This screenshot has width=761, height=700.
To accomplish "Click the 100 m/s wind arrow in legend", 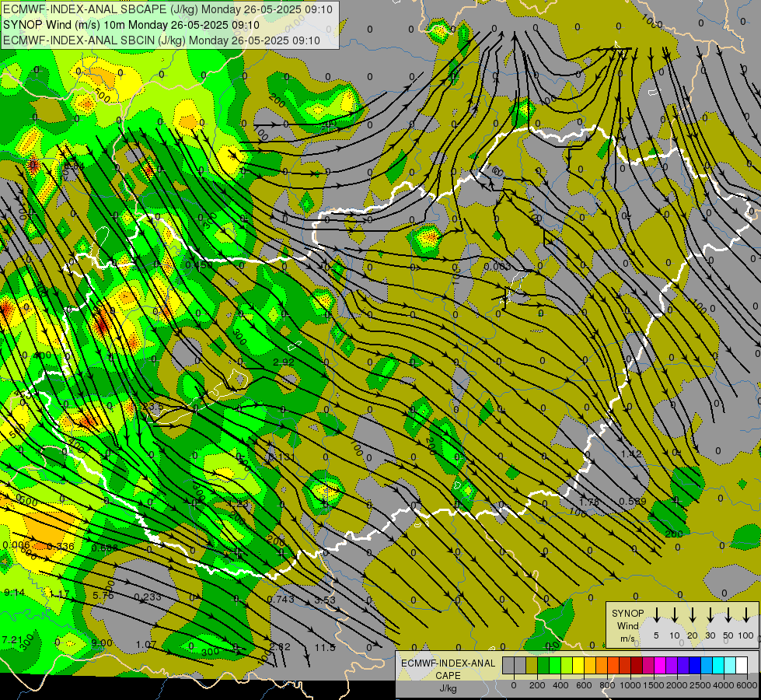I will coord(746,614).
